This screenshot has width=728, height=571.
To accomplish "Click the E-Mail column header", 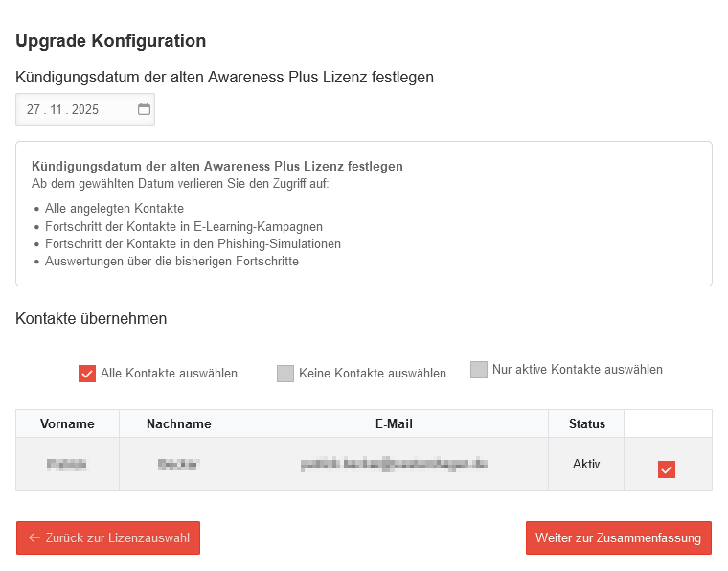I will point(394,423).
